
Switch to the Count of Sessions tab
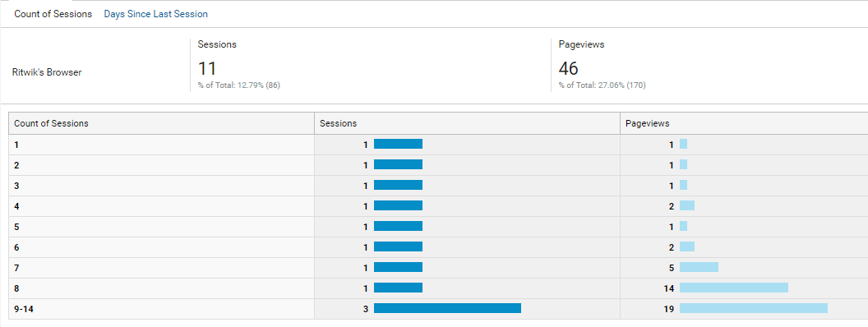click(x=53, y=14)
